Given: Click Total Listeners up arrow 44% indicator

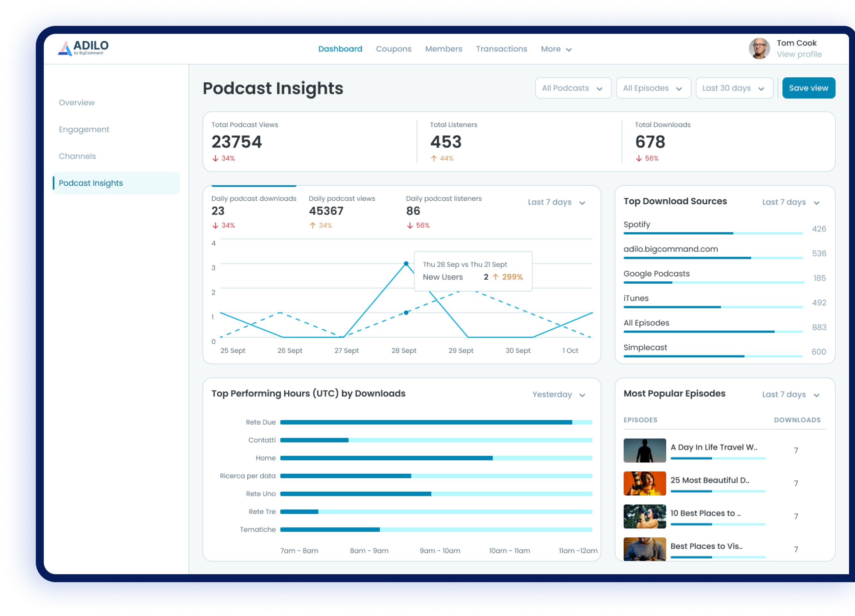Looking at the screenshot, I should 442,158.
